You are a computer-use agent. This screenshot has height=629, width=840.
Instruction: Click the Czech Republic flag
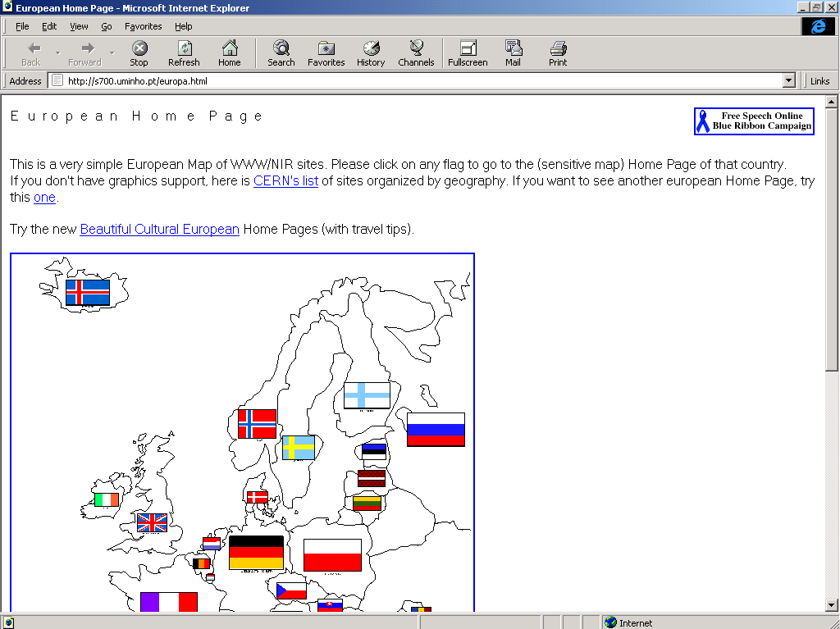[291, 591]
